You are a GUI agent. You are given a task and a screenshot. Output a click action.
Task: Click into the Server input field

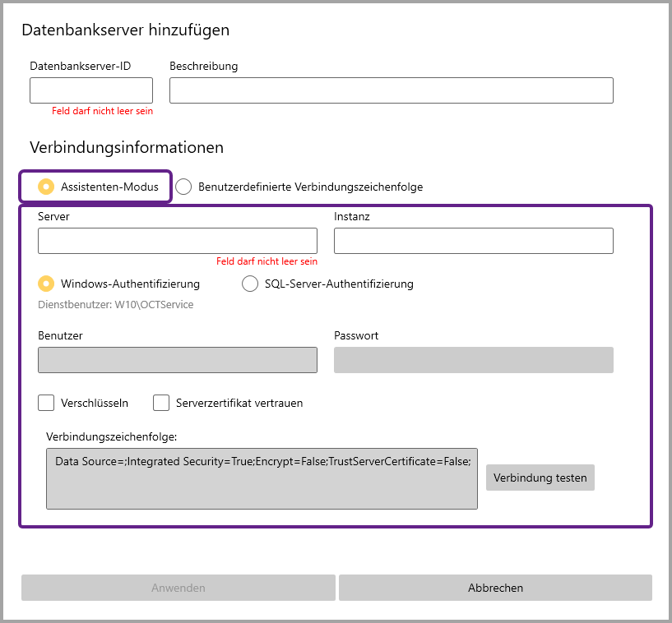(x=177, y=241)
